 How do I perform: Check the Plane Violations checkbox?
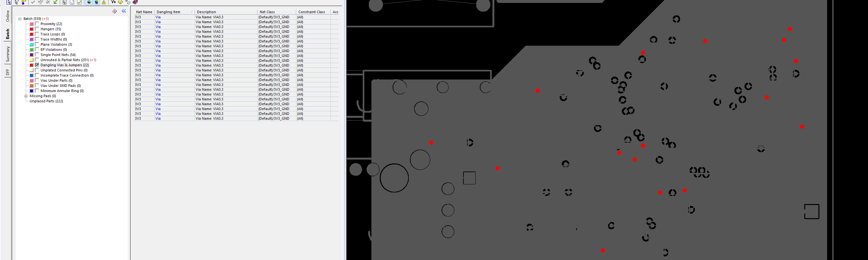37,44
